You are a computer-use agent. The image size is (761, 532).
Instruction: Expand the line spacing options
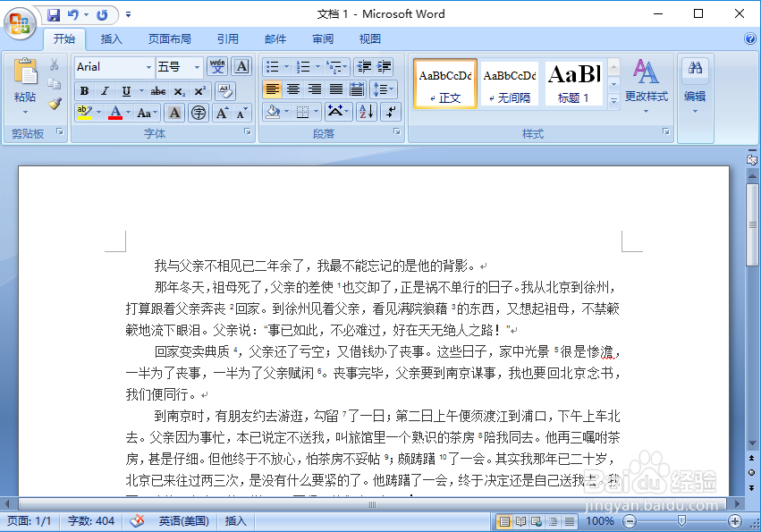point(383,89)
